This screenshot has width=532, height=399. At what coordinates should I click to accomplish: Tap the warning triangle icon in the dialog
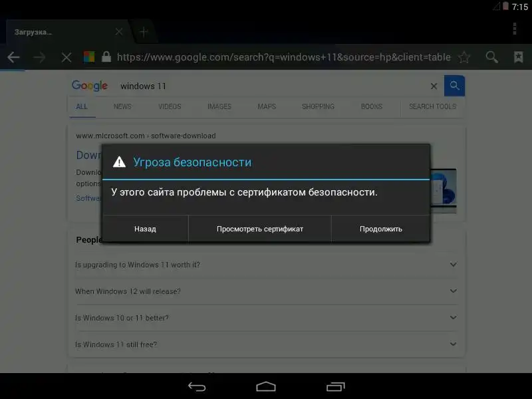coord(119,162)
